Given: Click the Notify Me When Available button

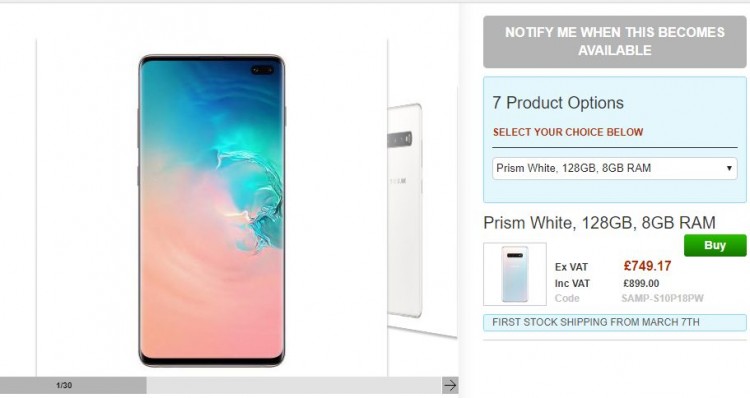Looking at the screenshot, I should click(614, 42).
